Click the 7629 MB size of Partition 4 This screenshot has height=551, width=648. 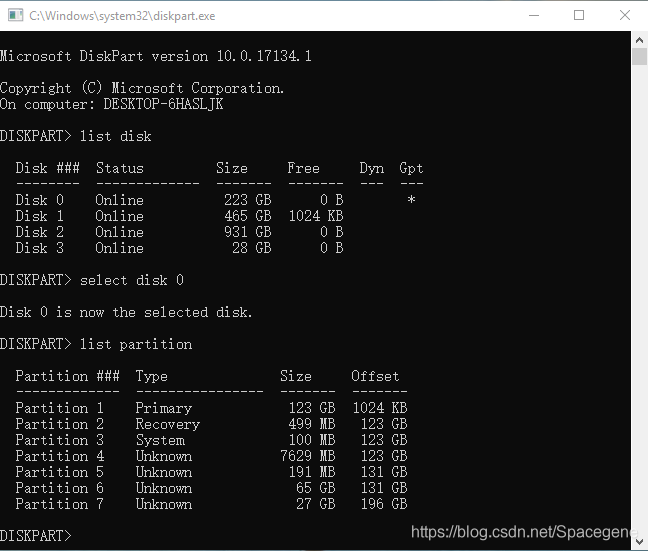307,456
